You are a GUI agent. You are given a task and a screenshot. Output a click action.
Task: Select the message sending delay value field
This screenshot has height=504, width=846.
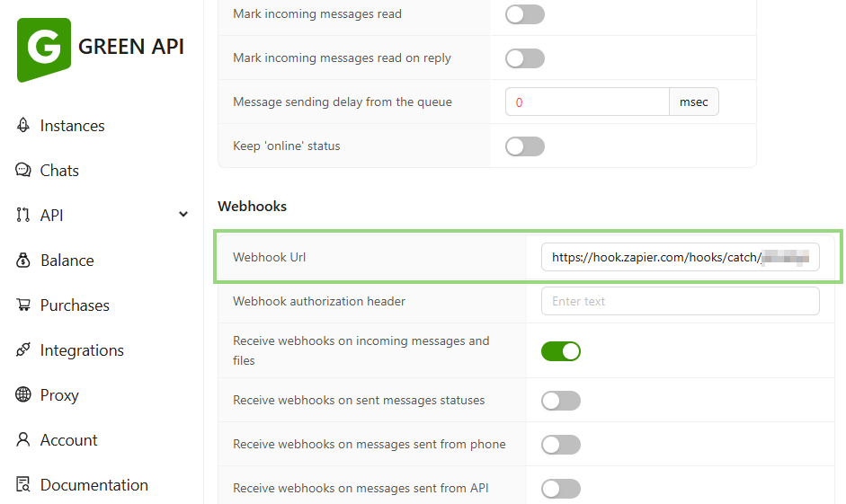point(586,102)
